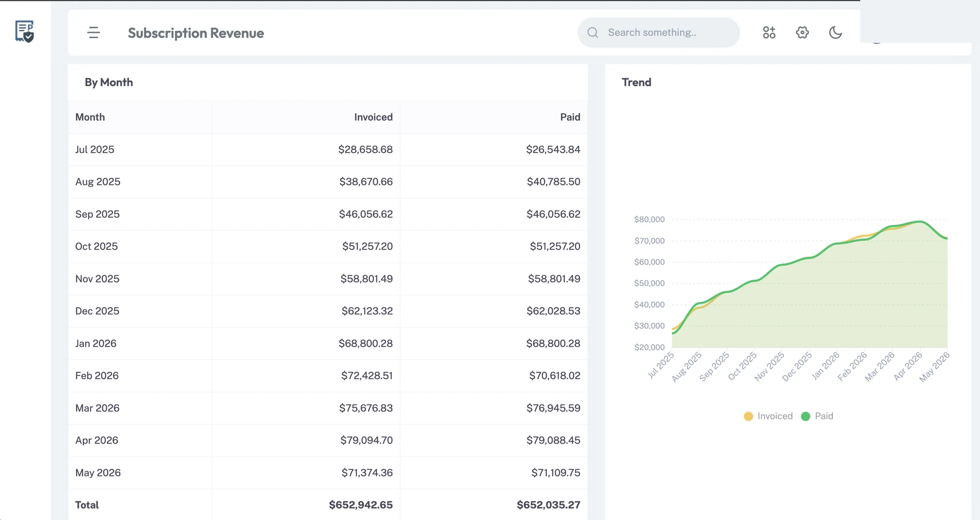Select the Aug 2025 row label

point(98,182)
